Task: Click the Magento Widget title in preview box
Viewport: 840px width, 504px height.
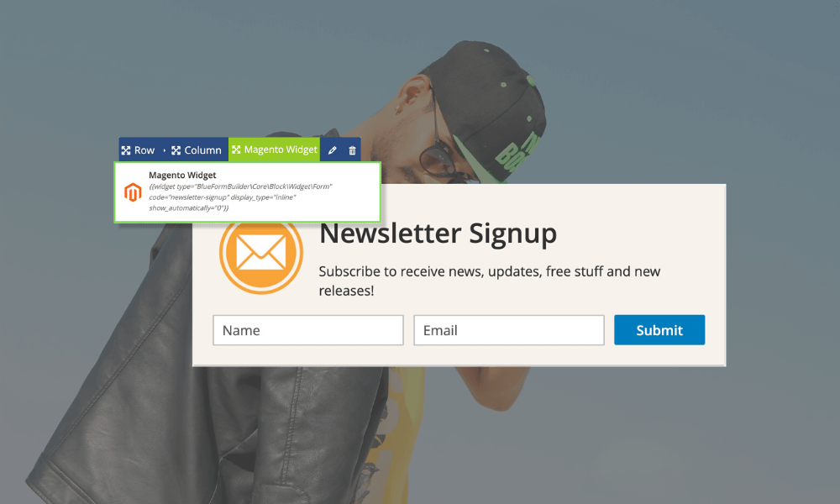Action: click(x=182, y=176)
